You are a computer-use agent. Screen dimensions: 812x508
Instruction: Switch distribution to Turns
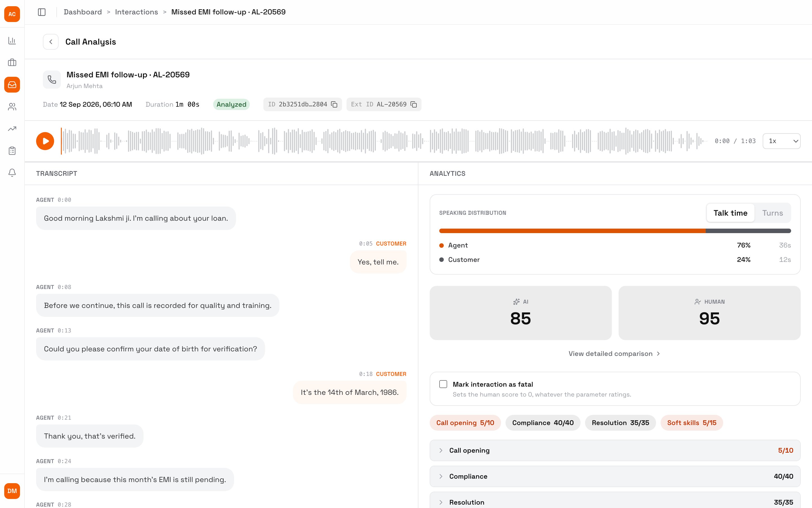pyautogui.click(x=773, y=213)
